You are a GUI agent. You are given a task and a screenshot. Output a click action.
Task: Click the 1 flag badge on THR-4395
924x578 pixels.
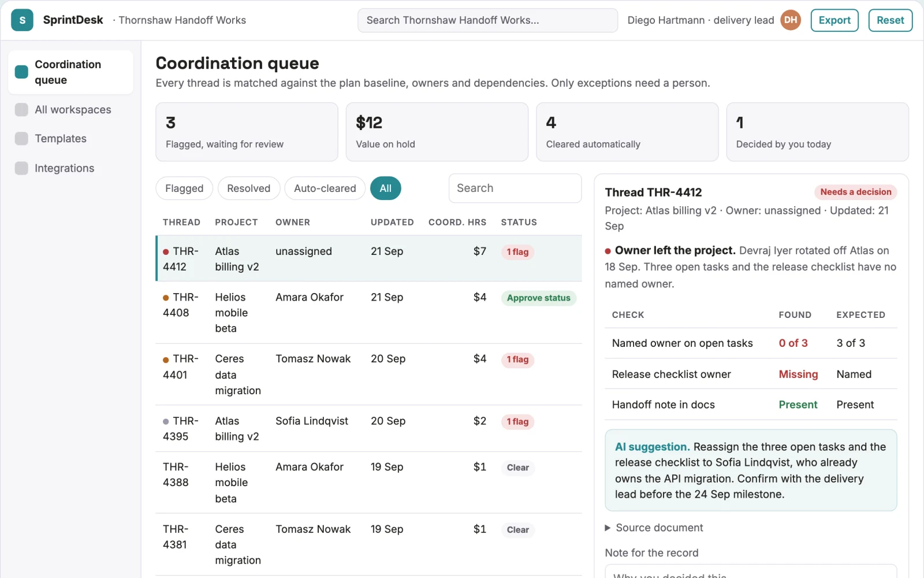point(517,422)
